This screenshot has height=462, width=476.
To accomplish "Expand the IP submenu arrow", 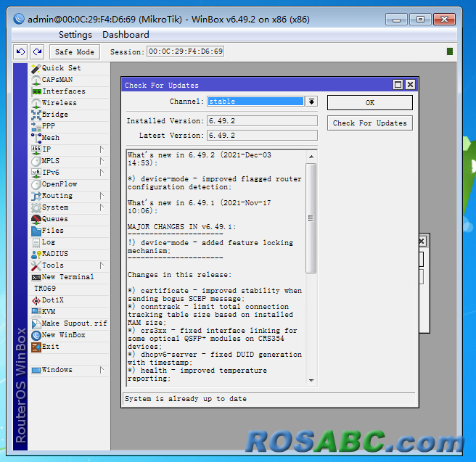I will pos(102,149).
